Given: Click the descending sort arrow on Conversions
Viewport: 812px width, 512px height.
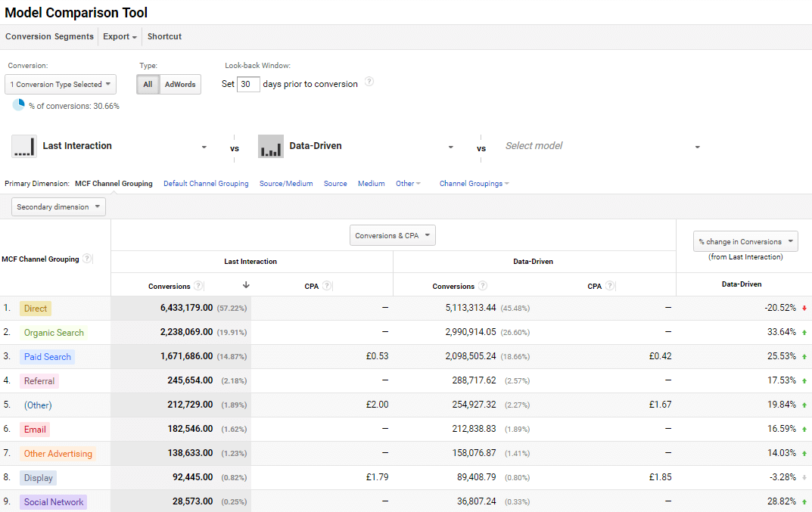Looking at the screenshot, I should (246, 285).
